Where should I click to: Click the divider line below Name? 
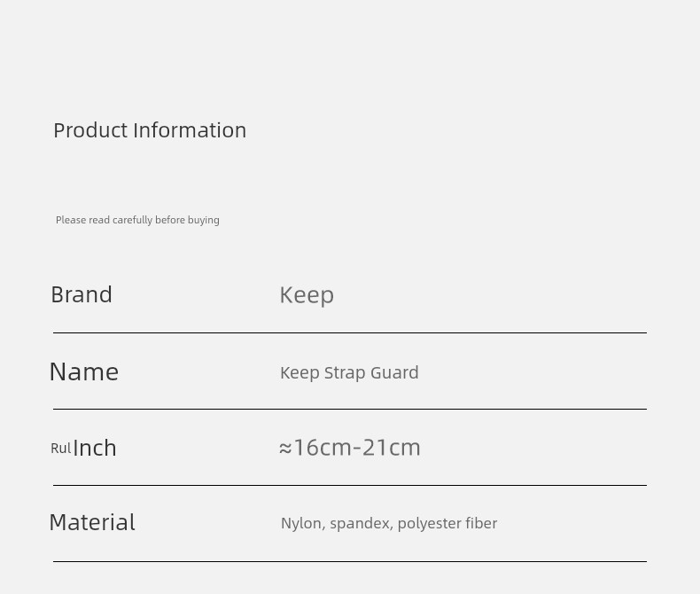coord(349,409)
